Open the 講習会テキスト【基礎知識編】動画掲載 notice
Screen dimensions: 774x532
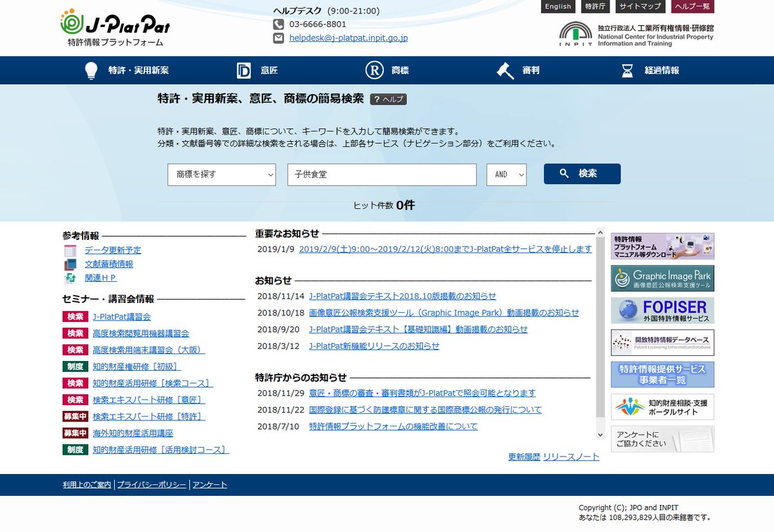point(418,329)
